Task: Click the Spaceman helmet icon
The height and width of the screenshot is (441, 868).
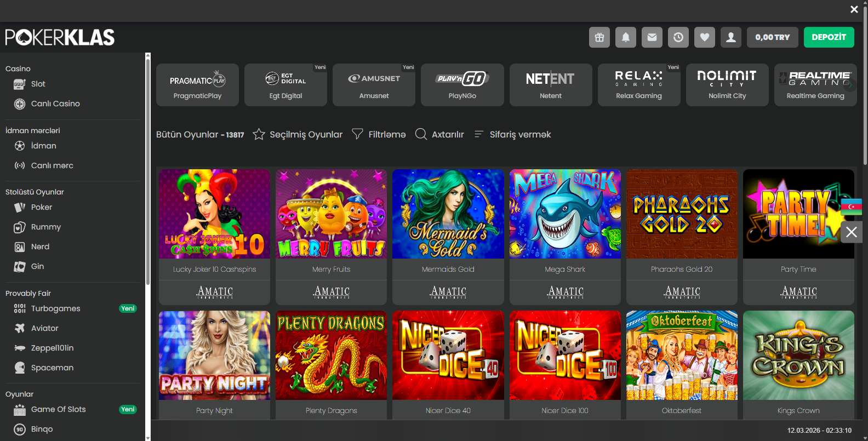Action: [x=20, y=368]
